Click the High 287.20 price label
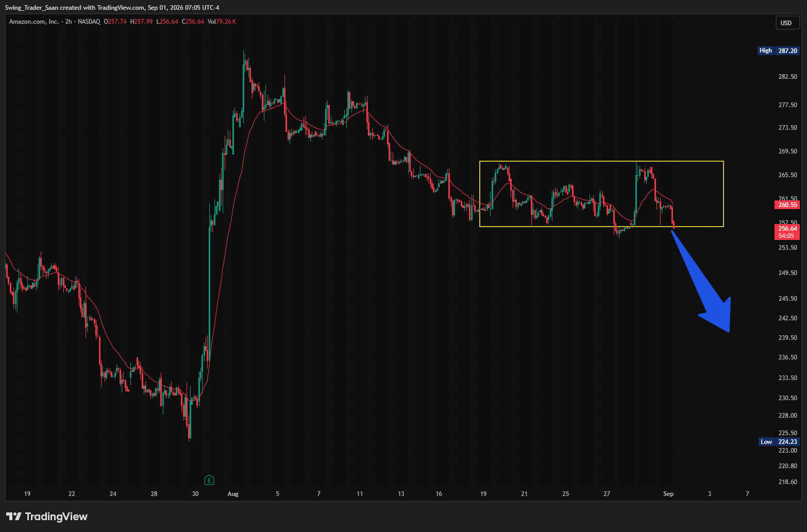This screenshot has height=532, width=807. [x=779, y=50]
